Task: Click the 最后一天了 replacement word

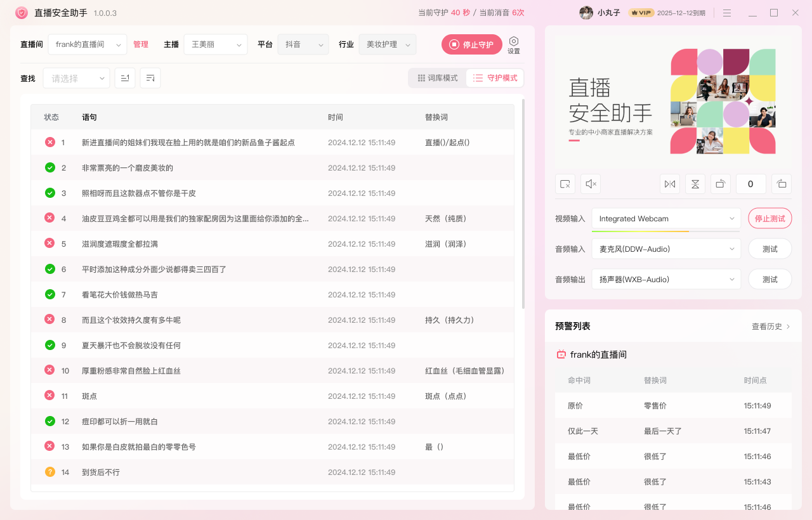Action: [x=663, y=431]
